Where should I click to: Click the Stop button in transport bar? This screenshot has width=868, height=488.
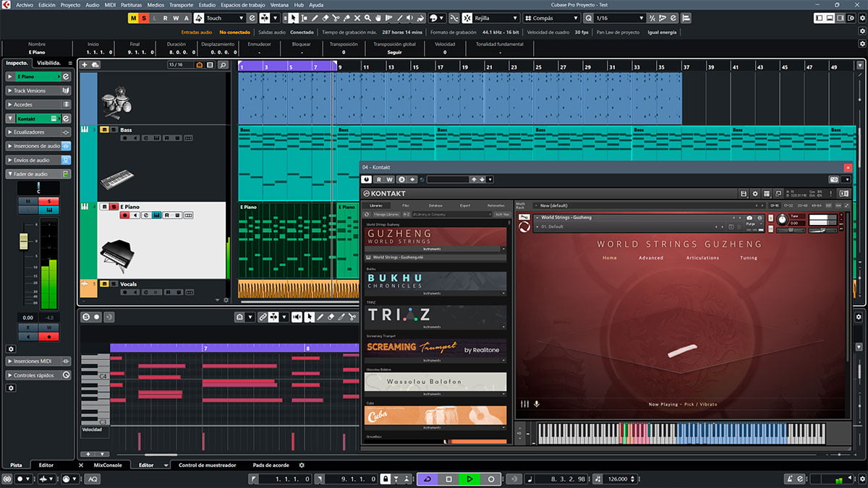pos(448,479)
